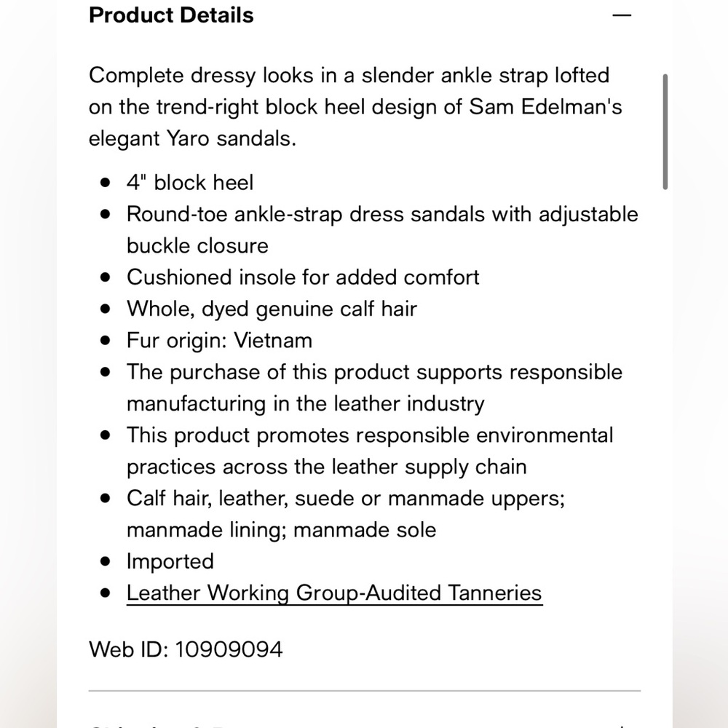728x728 pixels.
Task: Click the vertical scrollbar thumb
Action: [x=665, y=131]
